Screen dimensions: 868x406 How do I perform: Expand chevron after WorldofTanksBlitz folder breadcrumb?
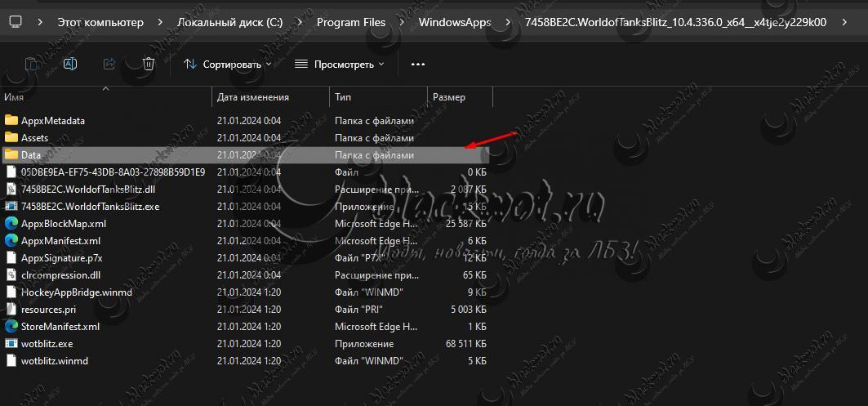point(844,22)
